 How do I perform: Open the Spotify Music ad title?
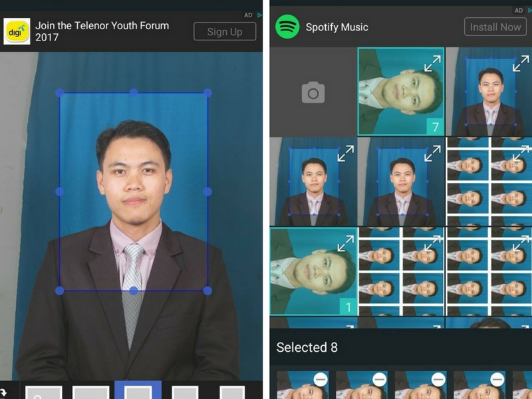pyautogui.click(x=337, y=27)
